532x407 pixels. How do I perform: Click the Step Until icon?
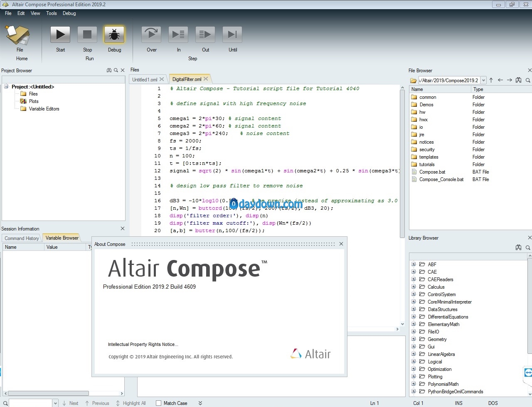[232, 35]
